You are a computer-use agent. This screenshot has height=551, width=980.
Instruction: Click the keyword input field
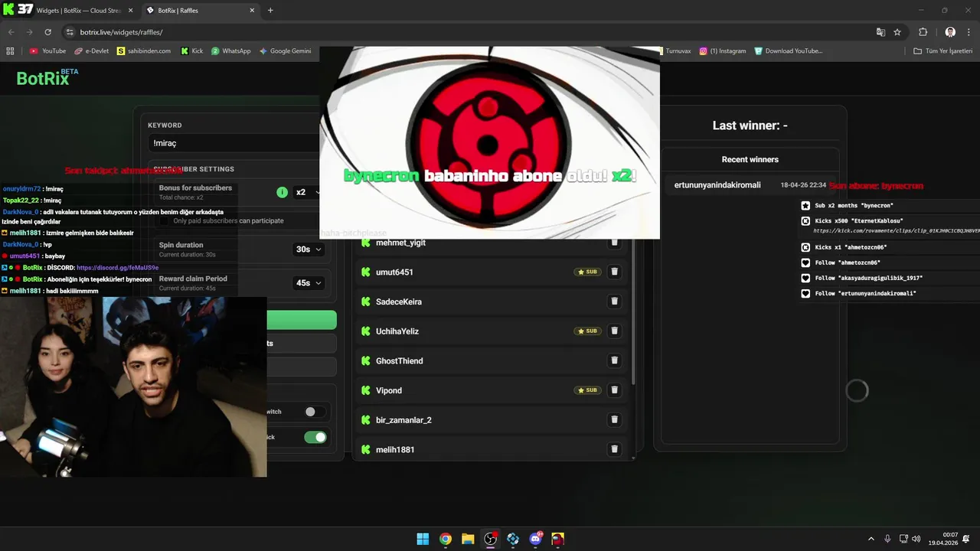tap(234, 143)
